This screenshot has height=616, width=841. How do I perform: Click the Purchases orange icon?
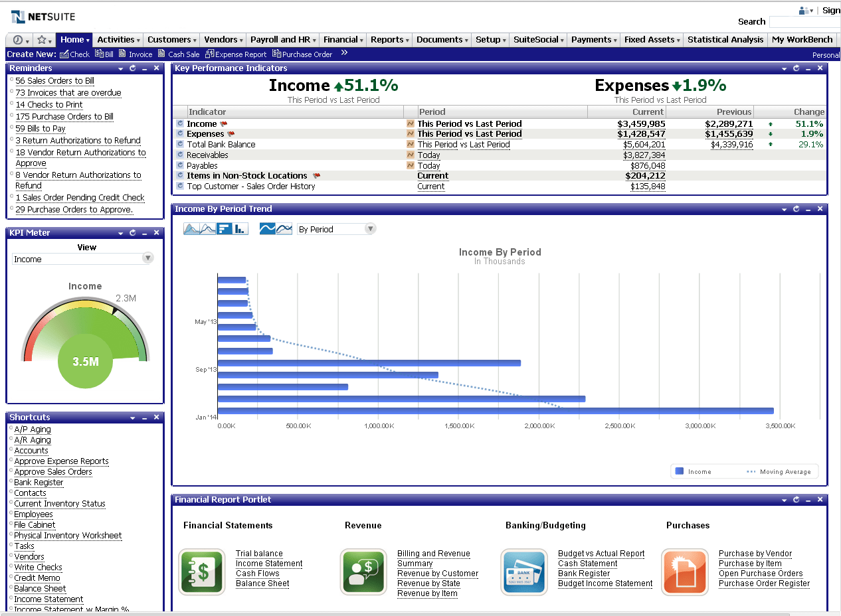pyautogui.click(x=684, y=572)
